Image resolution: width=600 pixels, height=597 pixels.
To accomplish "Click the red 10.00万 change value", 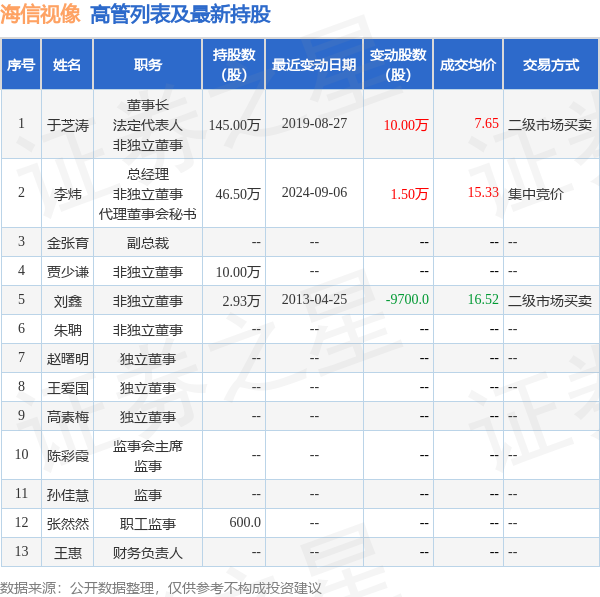I will click(x=406, y=125).
